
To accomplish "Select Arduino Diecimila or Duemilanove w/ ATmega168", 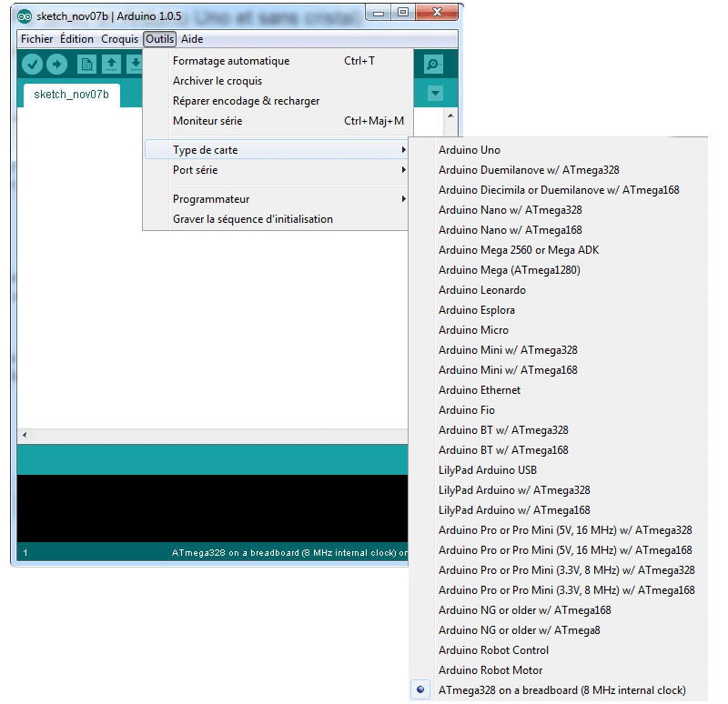I will pyautogui.click(x=559, y=190).
